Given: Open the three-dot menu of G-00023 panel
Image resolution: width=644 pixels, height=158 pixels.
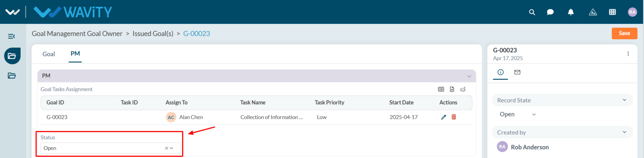Looking at the screenshot, I should click(x=628, y=54).
